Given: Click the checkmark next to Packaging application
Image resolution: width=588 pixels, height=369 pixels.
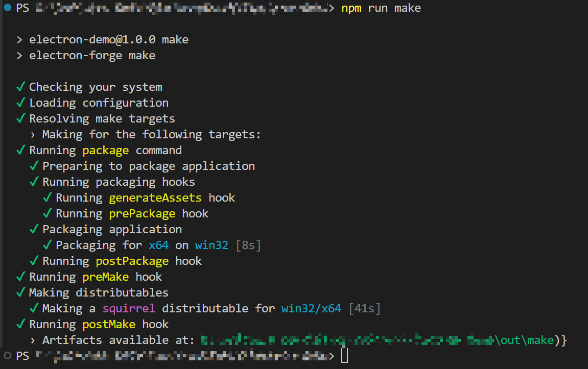Looking at the screenshot, I should (x=34, y=229).
